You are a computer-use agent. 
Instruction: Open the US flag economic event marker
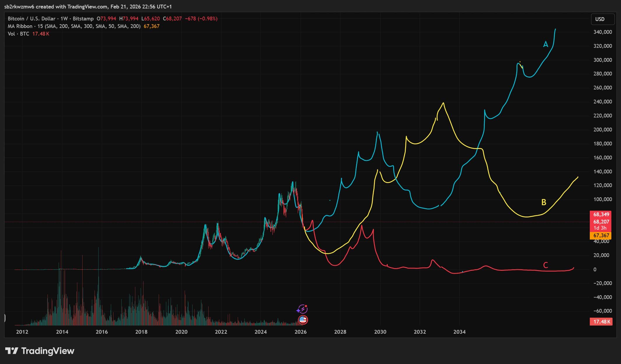click(303, 320)
